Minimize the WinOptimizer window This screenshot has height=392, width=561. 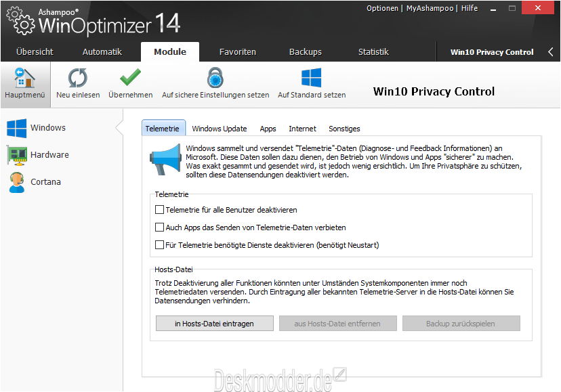click(x=493, y=8)
